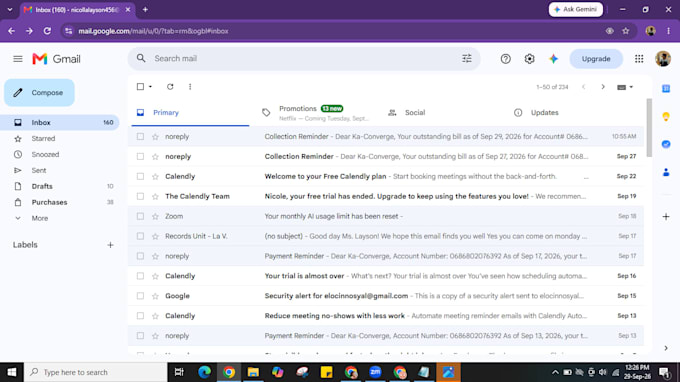
Task: Open File Explorer from the taskbar
Action: pyautogui.click(x=253, y=372)
